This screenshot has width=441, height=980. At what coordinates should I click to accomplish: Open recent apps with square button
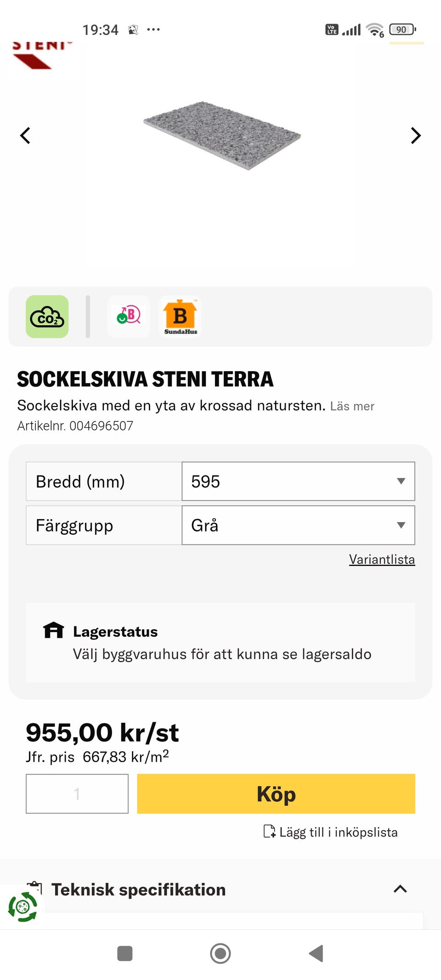pos(125,953)
